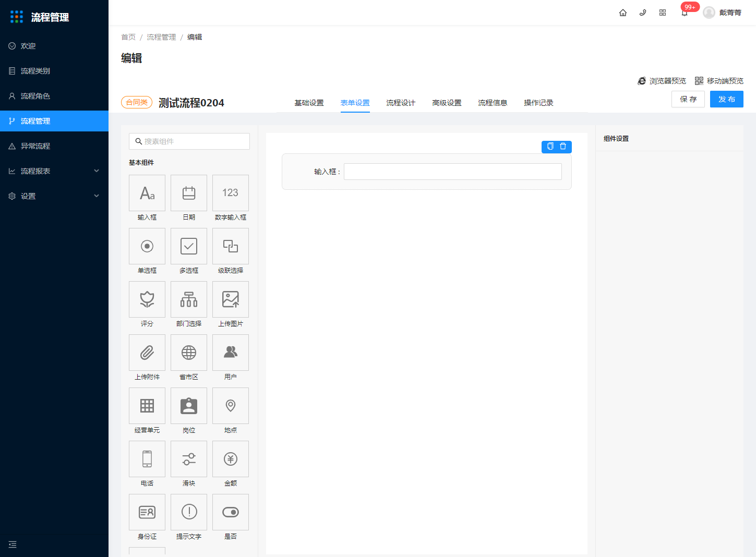Switch to 表单设置 tab
Viewport: 756px width, 557px height.
(x=355, y=103)
